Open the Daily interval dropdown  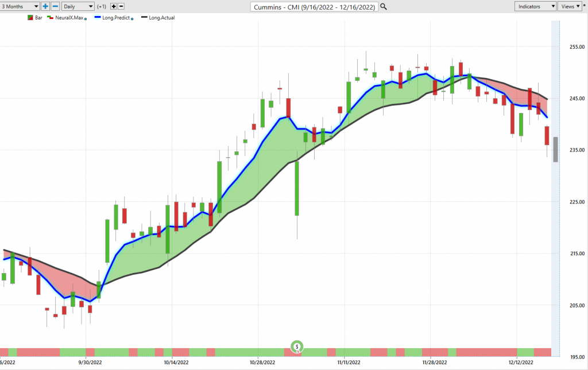78,6
